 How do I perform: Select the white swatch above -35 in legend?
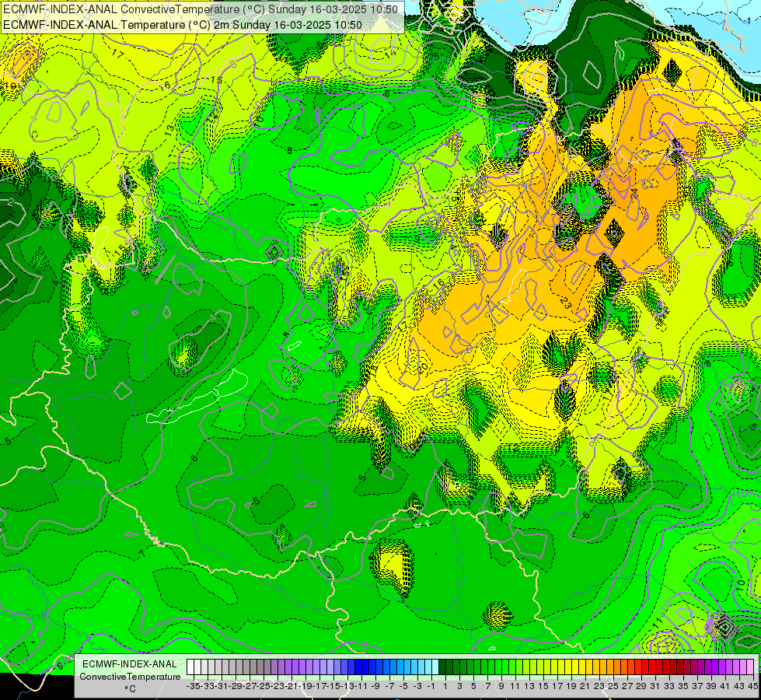click(x=190, y=667)
